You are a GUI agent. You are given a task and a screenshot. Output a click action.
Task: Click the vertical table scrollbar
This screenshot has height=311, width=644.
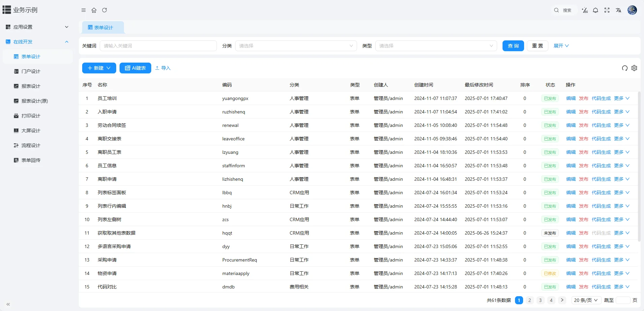click(x=639, y=166)
